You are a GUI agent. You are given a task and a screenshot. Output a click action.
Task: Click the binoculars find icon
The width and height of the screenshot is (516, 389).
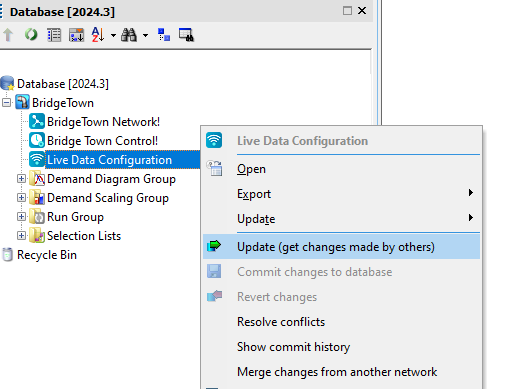click(x=129, y=35)
